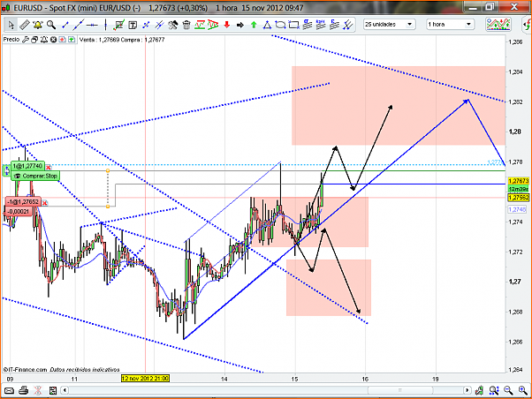Insert a green up arrow

[x=254, y=25]
